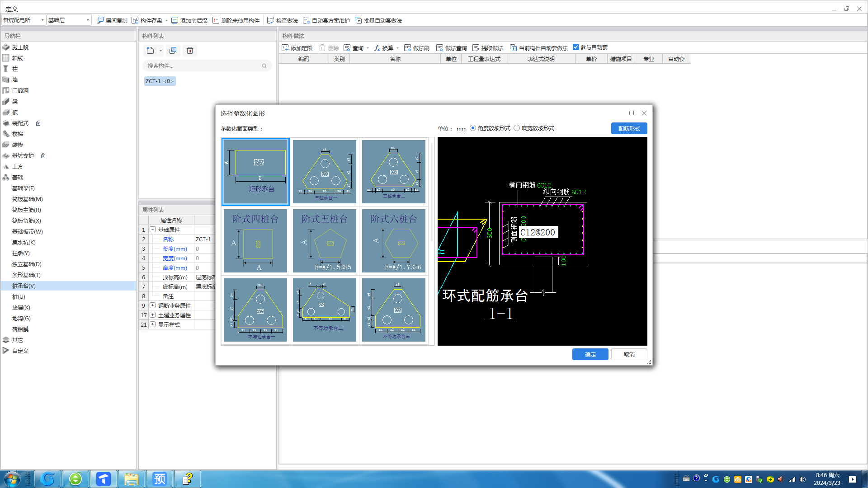The width and height of the screenshot is (868, 488).
Task: Select 桩承台(V) in navigation
Action: click(68, 286)
